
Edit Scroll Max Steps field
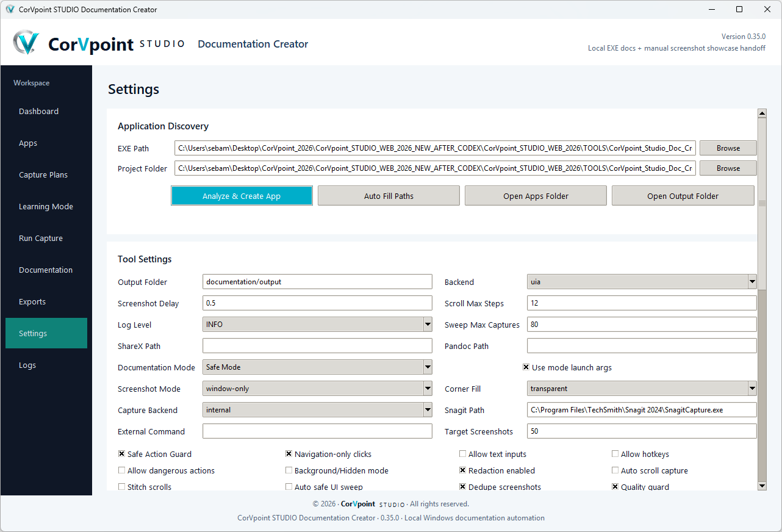(642, 303)
